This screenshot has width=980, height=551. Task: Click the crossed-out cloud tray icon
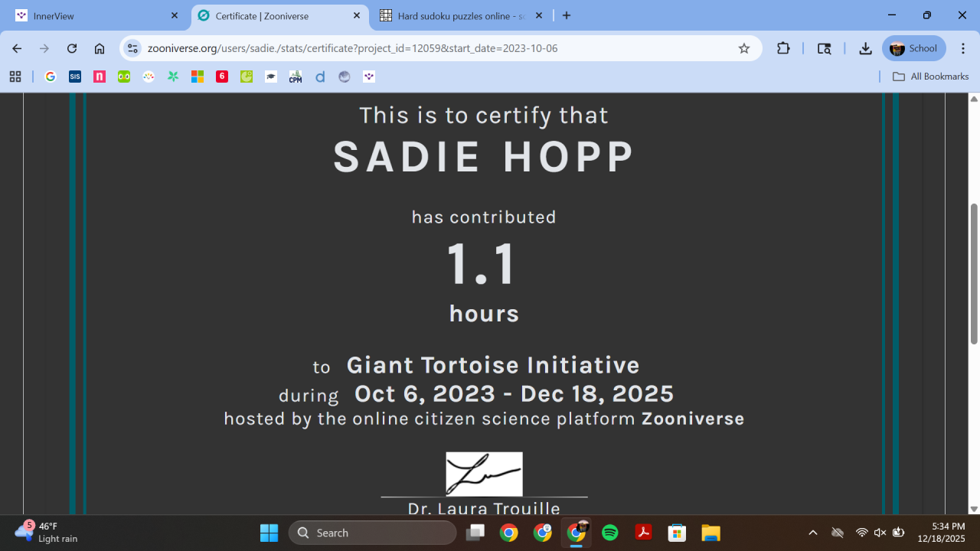pos(838,533)
